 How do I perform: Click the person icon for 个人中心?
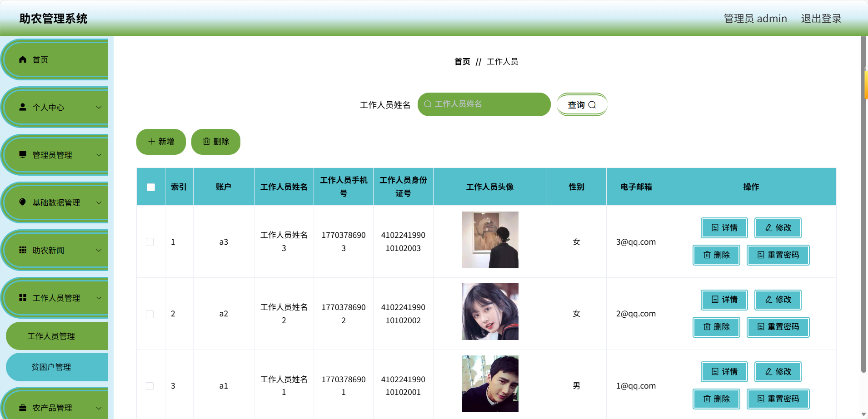tap(23, 107)
